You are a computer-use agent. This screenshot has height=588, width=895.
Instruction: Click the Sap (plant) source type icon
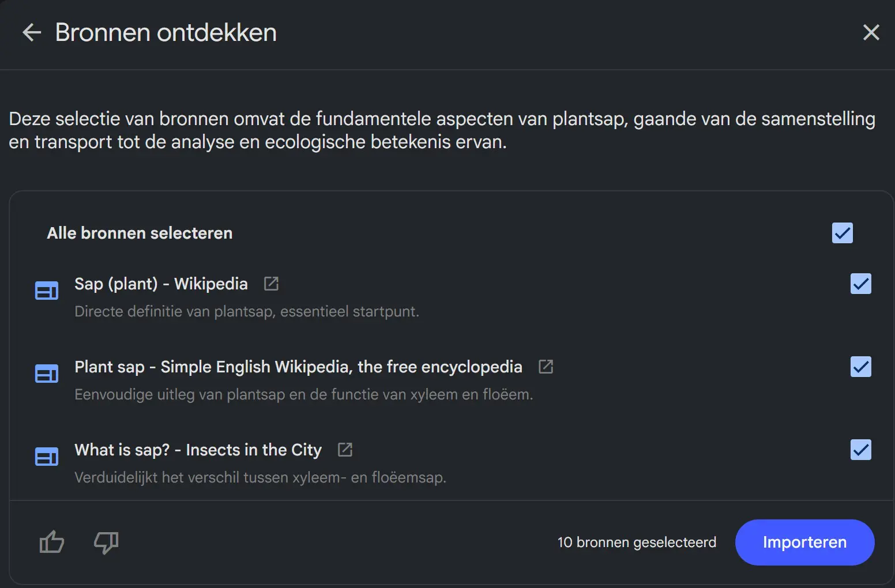click(x=47, y=291)
